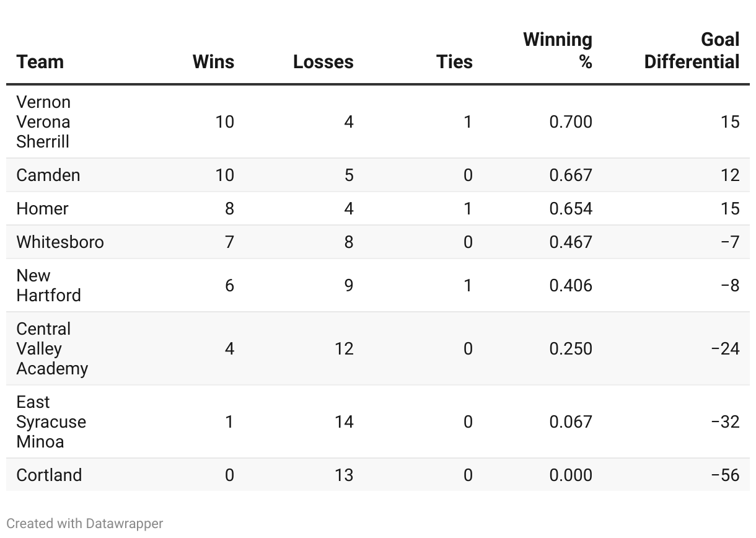Image resolution: width=756 pixels, height=538 pixels.
Task: Click the Goal Differential column header
Action: point(692,50)
